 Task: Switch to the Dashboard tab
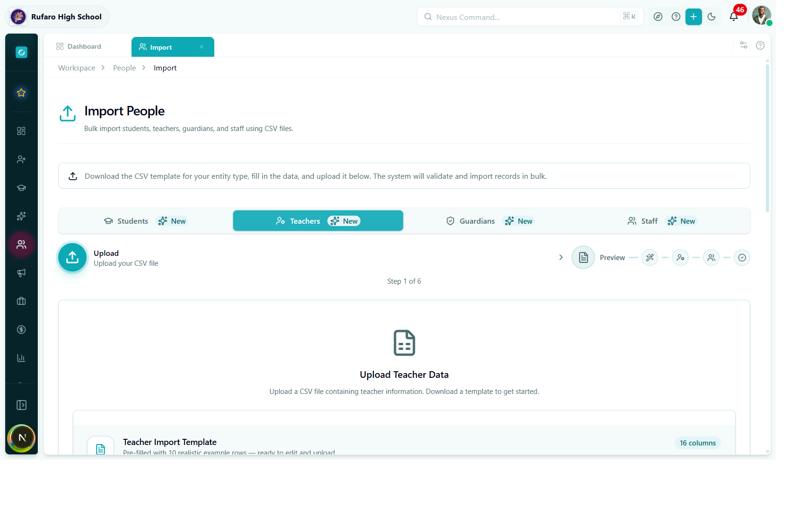79,46
